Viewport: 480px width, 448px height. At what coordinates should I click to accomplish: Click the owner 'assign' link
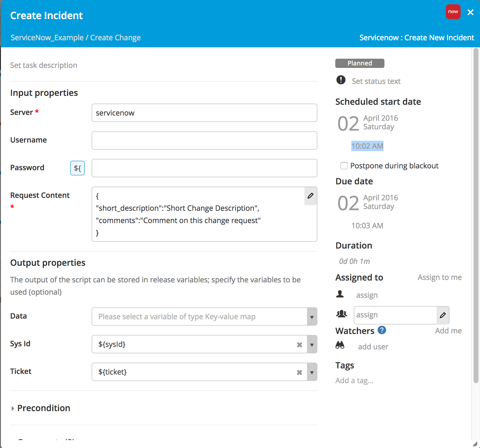click(367, 295)
